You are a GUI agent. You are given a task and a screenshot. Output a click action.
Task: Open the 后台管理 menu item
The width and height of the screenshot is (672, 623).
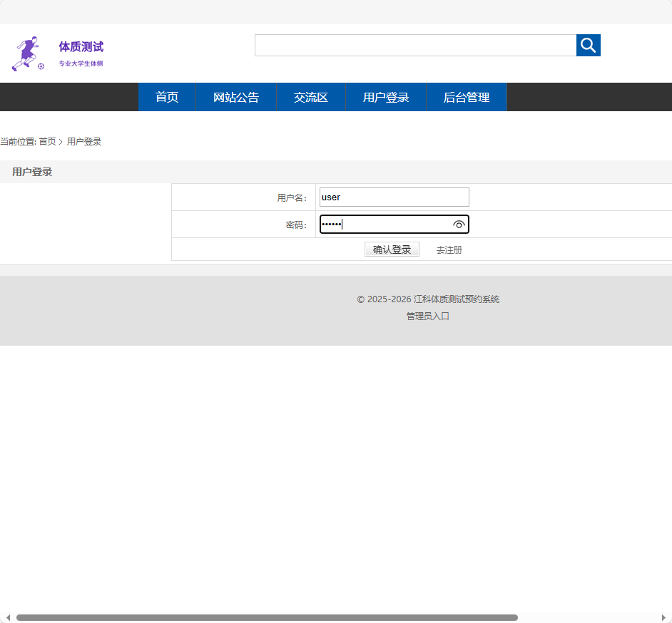(466, 97)
